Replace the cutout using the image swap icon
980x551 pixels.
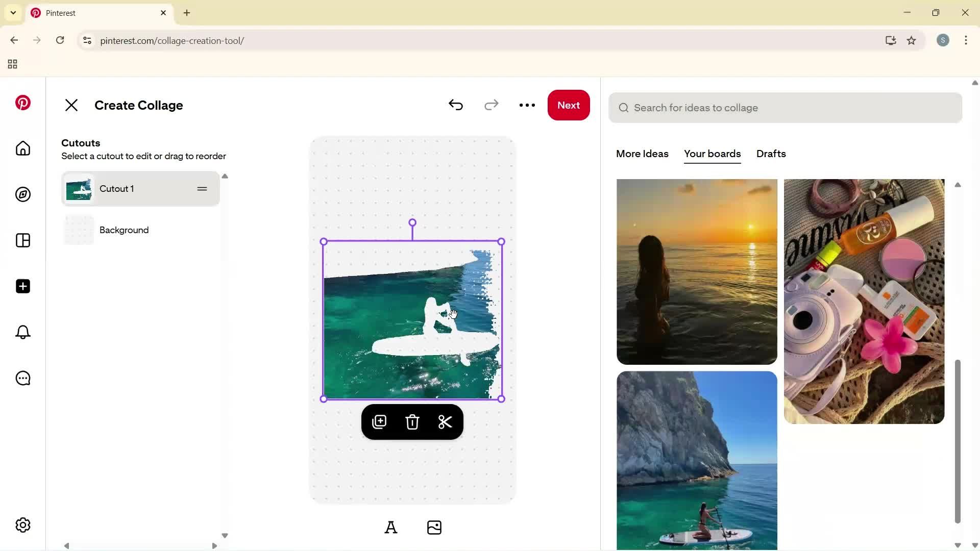click(380, 422)
